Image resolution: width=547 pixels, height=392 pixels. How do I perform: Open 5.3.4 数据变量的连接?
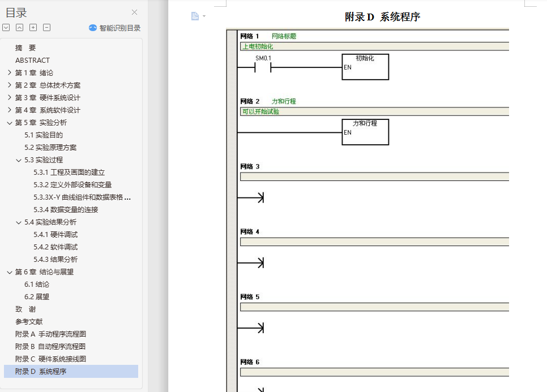[66, 210]
